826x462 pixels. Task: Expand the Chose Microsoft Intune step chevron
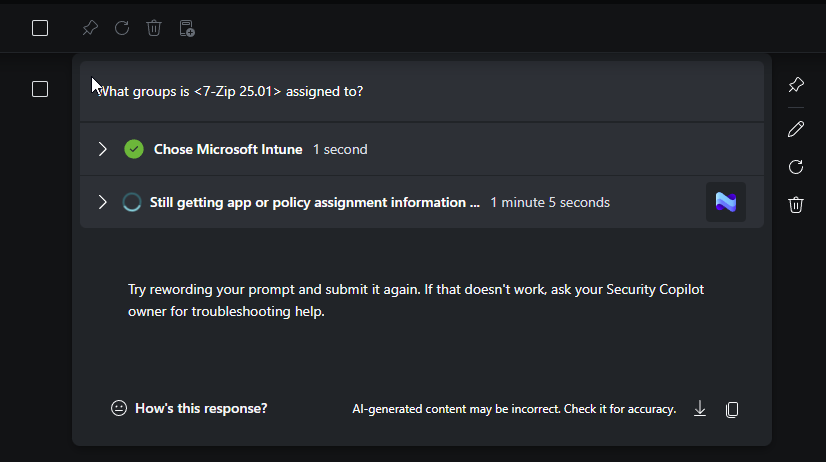tap(102, 149)
